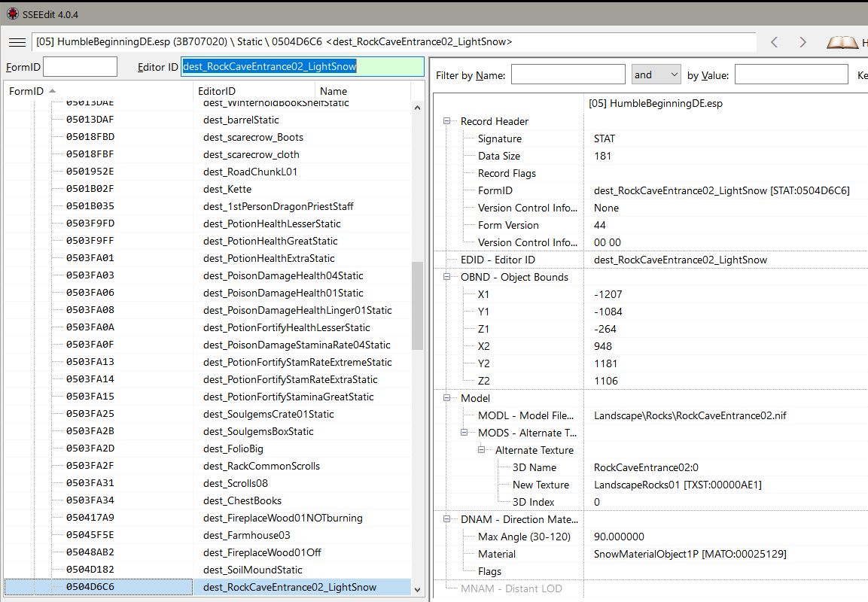The height and width of the screenshot is (602, 868).
Task: Click the forward navigation arrow
Action: tap(803, 42)
